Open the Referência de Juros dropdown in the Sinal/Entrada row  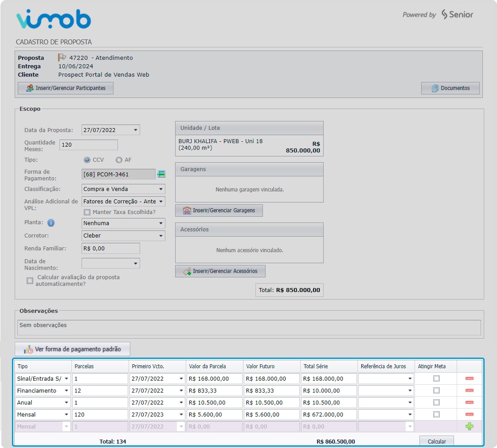(x=410, y=378)
